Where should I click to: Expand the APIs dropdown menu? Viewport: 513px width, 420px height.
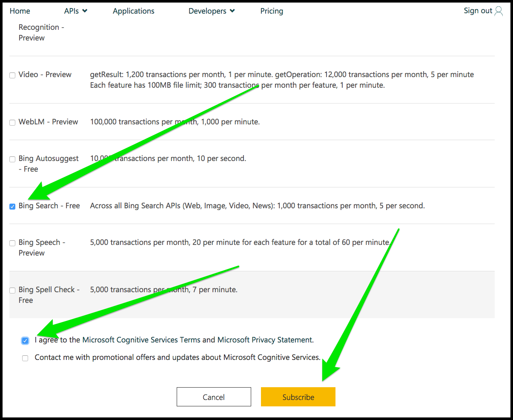tap(76, 11)
